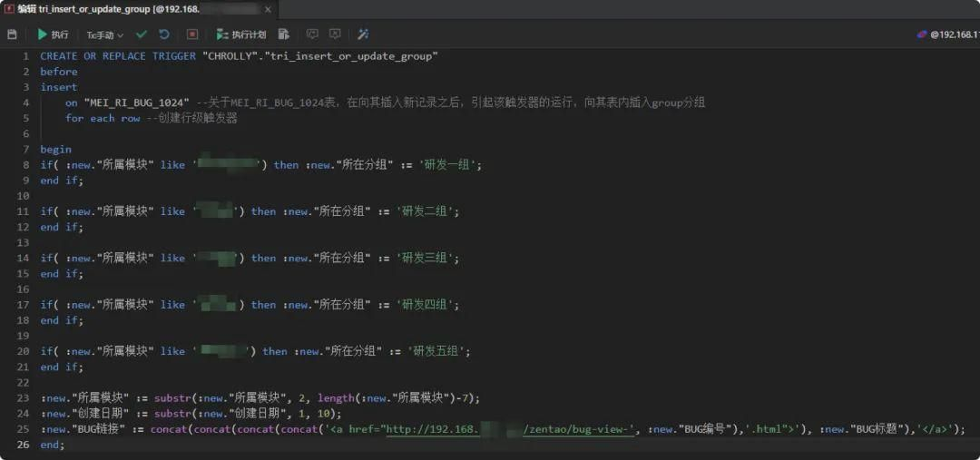980x460 pixels.
Task: Click the CREATE keyword on line 1
Action: 59,55
